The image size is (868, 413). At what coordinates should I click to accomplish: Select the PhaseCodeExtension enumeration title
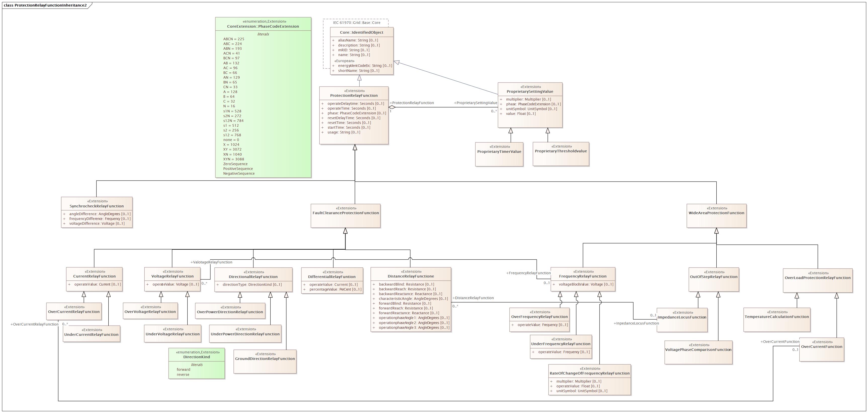pos(263,26)
